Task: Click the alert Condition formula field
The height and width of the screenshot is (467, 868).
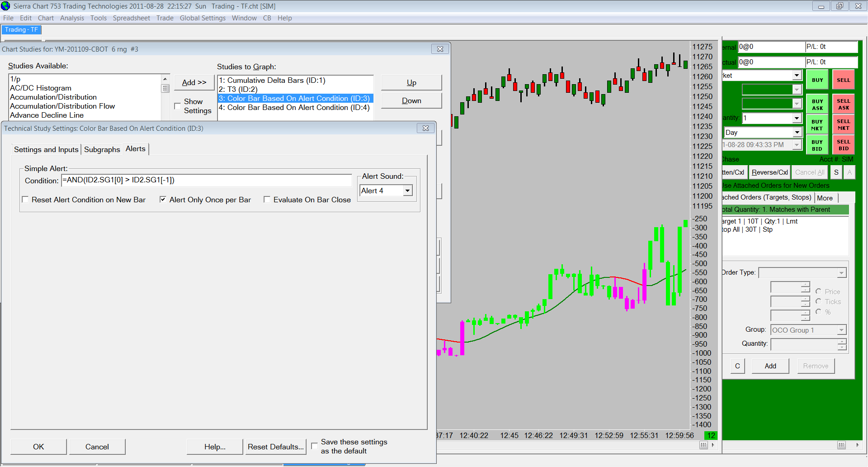Action: click(x=206, y=180)
